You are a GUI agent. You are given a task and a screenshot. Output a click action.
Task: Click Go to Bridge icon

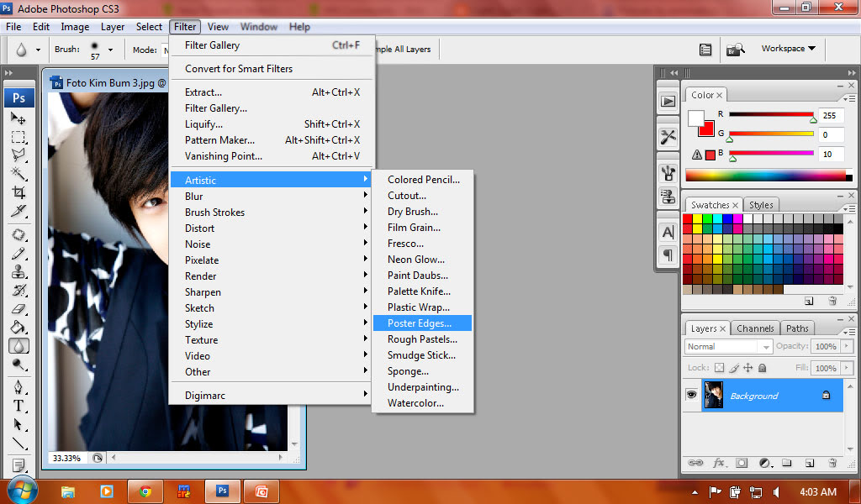tap(735, 50)
